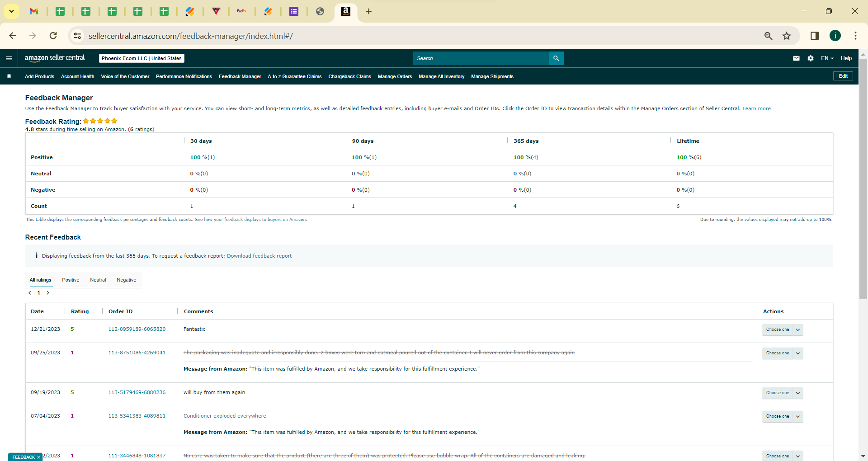Switch to the Gmail tab
868x461 pixels.
(x=34, y=11)
